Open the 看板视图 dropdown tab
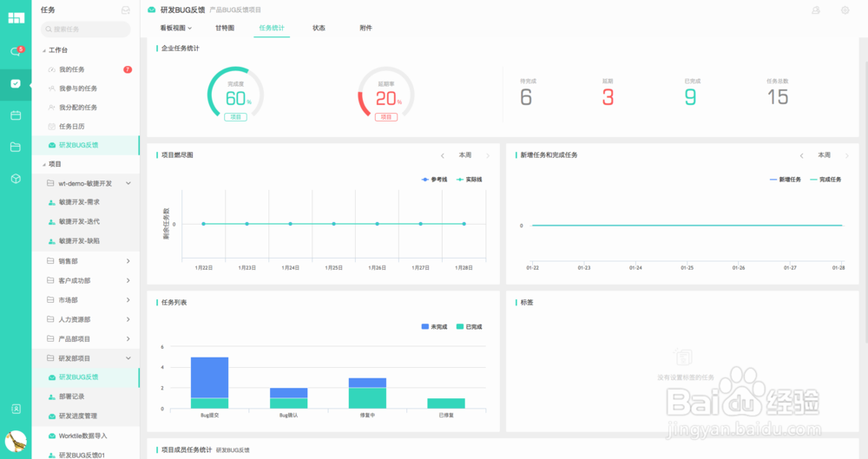868x459 pixels. (x=176, y=28)
